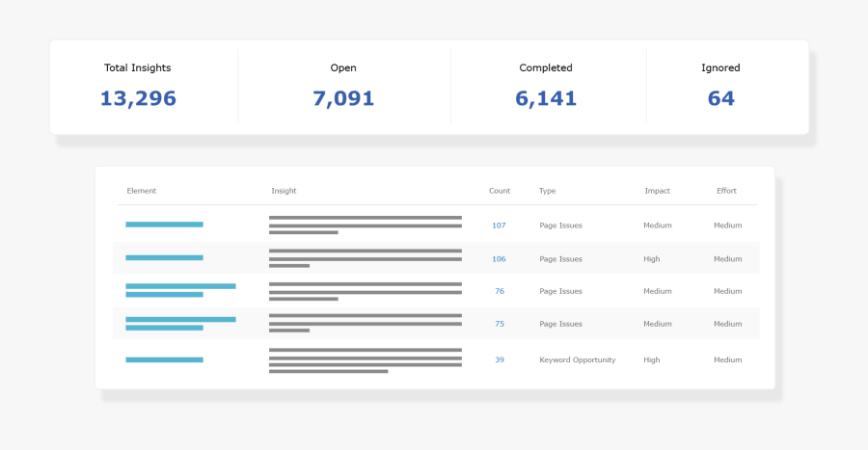Image resolution: width=868 pixels, height=450 pixels.
Task: Select the Open count 7,091
Action: (343, 98)
